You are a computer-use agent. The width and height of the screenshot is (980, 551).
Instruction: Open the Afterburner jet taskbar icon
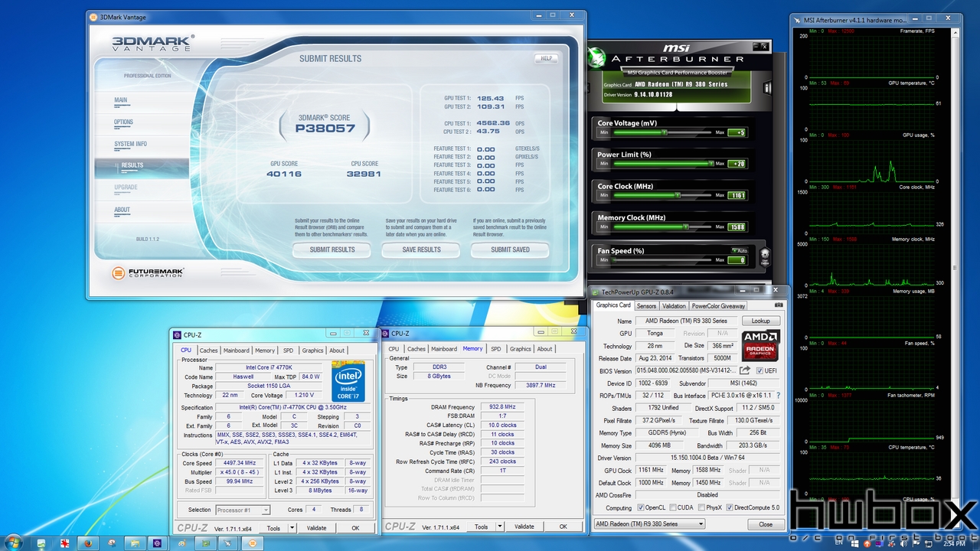tap(227, 543)
